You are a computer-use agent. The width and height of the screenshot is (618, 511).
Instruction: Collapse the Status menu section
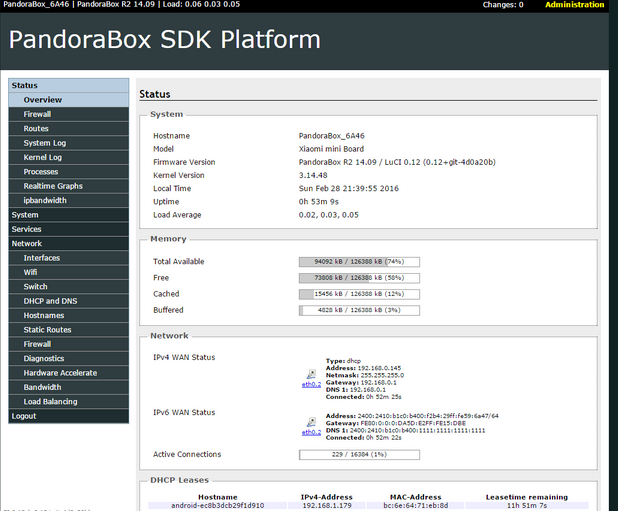69,85
